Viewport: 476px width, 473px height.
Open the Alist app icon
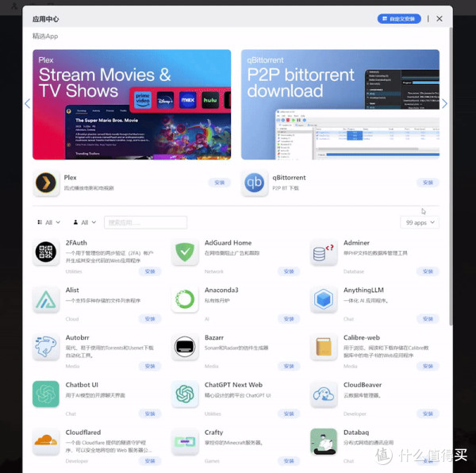click(x=46, y=299)
